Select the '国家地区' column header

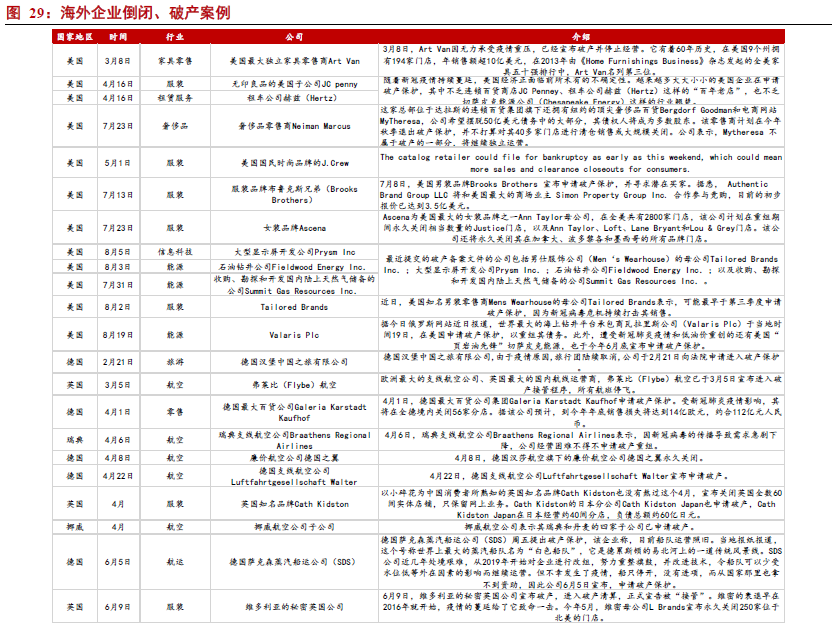75,37
